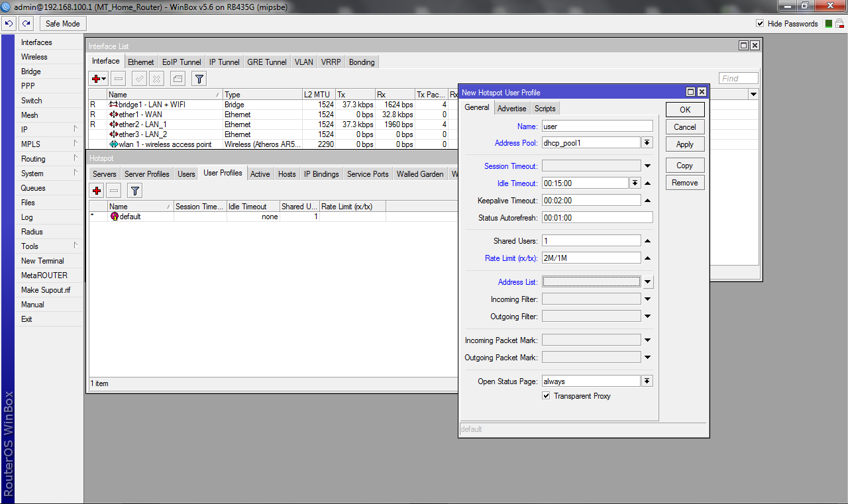Click the red plus add button in Hotspot User Profiles
848x504 pixels.
pyautogui.click(x=97, y=191)
